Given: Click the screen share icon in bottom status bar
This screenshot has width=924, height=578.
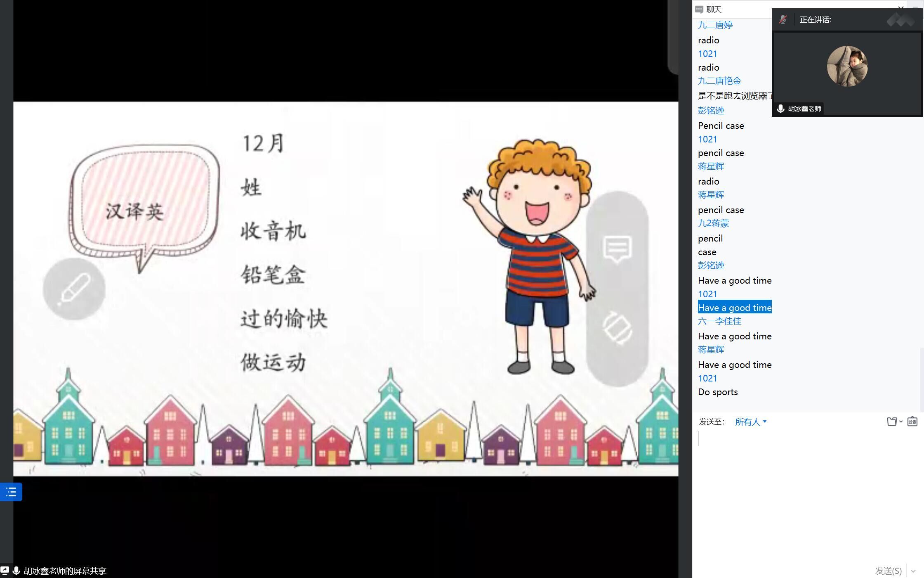Looking at the screenshot, I should point(4,571).
